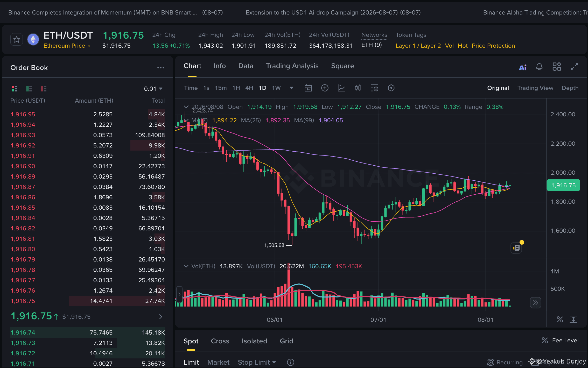Expand chart to fullscreen
Screen dimensions: 588x368
pos(575,67)
